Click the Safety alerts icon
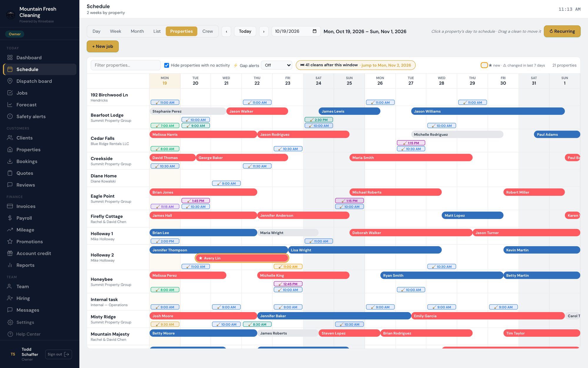 pyautogui.click(x=10, y=116)
